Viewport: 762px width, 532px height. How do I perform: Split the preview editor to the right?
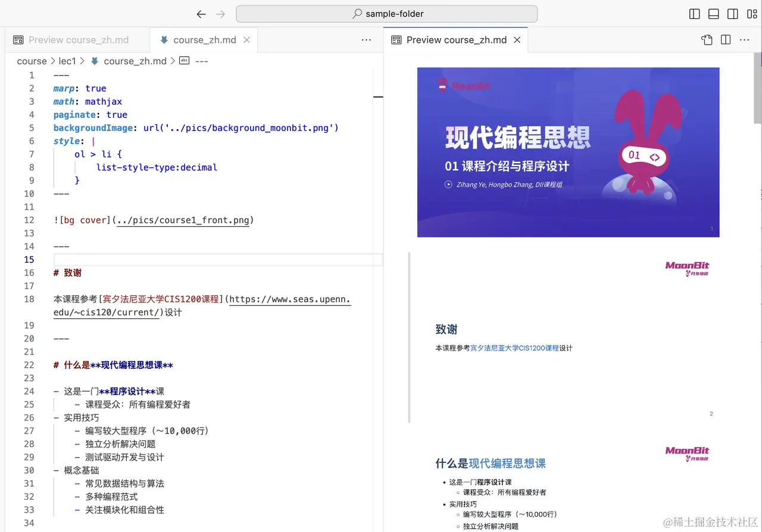pos(726,40)
